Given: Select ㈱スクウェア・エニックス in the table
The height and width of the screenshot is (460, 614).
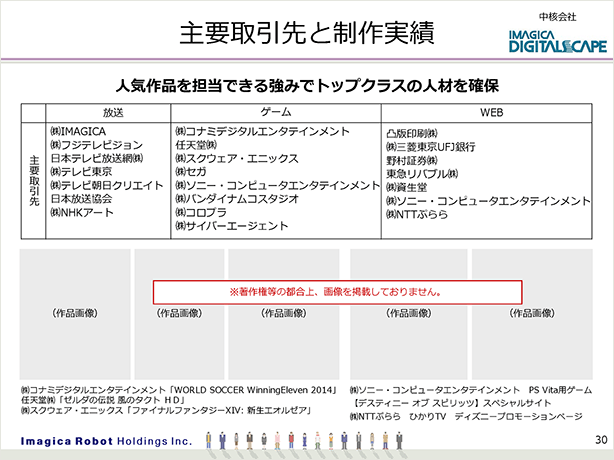Looking at the screenshot, I should 237,158.
